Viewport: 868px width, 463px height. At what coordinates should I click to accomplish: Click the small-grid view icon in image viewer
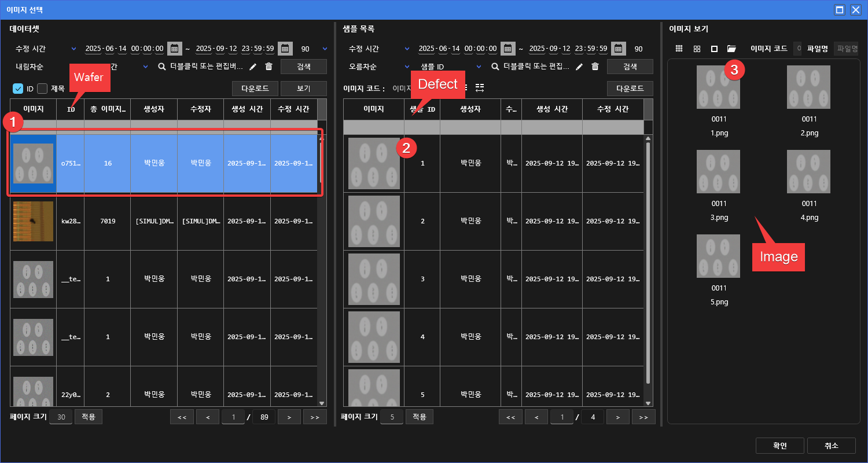(679, 49)
